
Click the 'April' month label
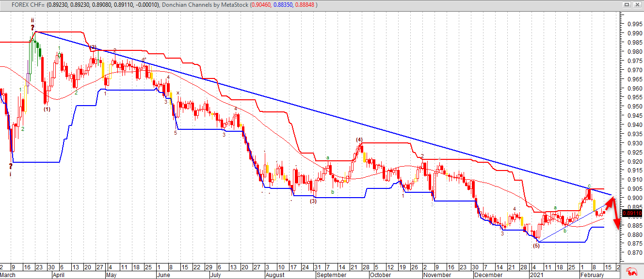59,275
